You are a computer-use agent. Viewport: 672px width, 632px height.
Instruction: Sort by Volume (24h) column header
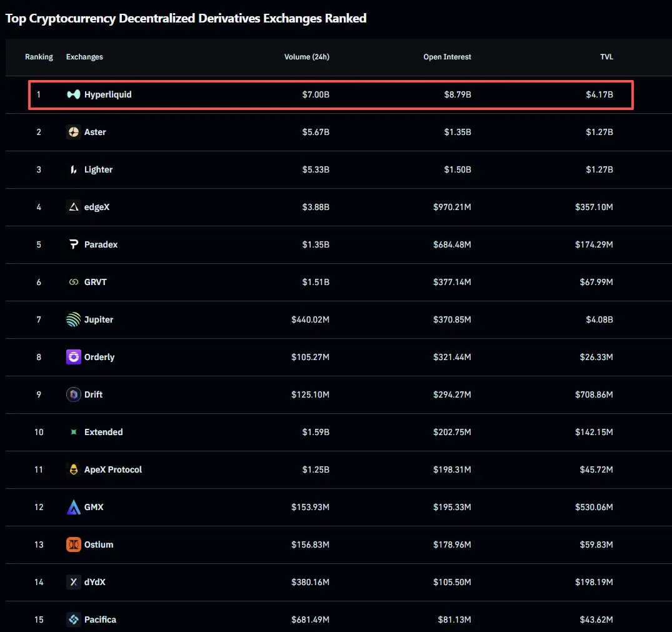[x=306, y=57]
